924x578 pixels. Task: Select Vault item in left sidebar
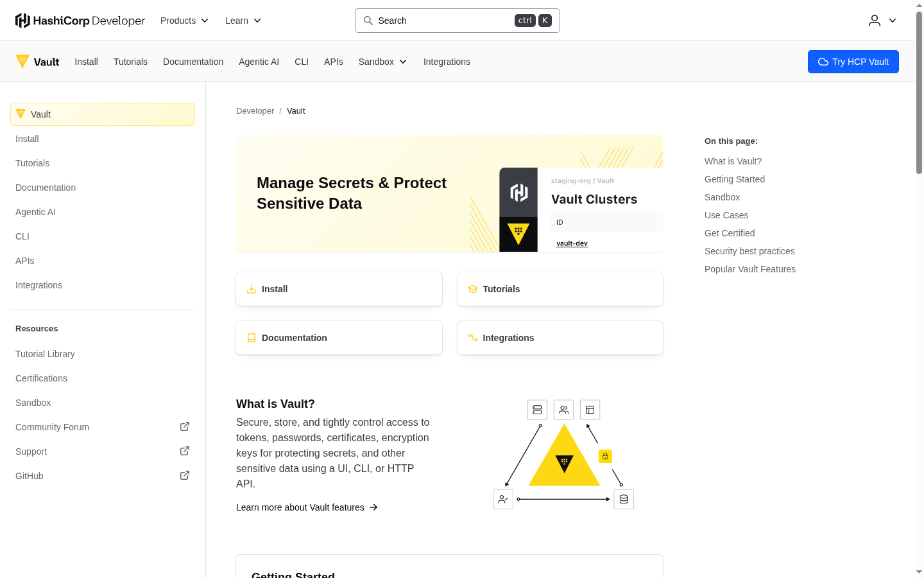tap(103, 114)
